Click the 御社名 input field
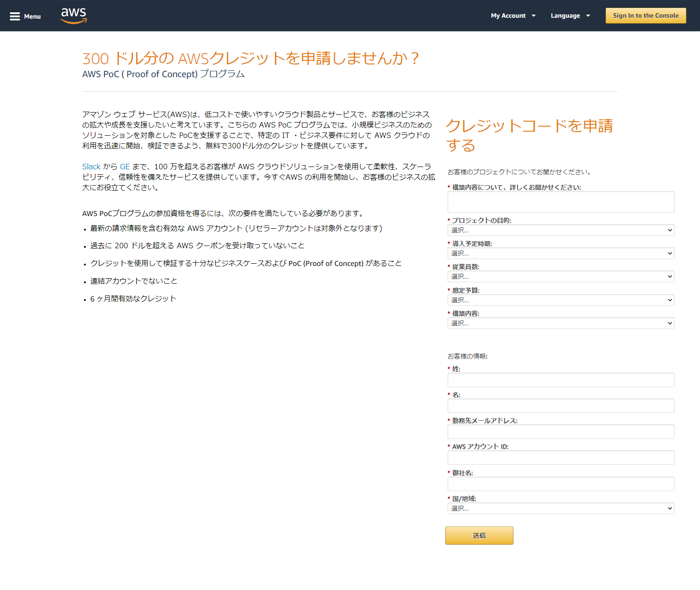700x590 pixels. pos(561,484)
